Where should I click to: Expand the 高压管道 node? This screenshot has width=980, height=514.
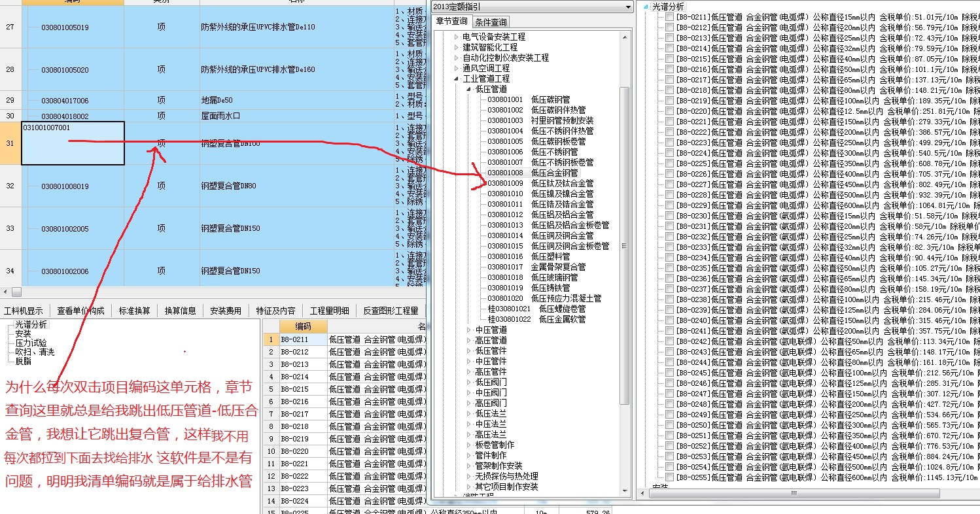468,341
